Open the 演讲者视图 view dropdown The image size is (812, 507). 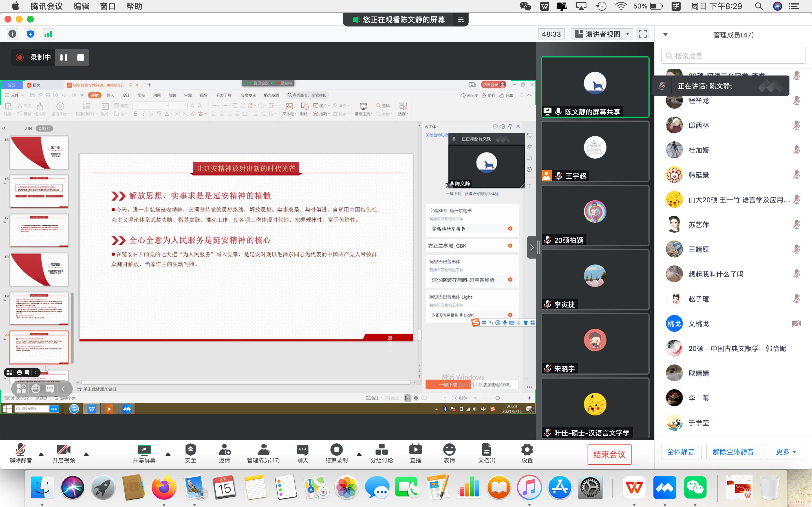click(x=602, y=34)
